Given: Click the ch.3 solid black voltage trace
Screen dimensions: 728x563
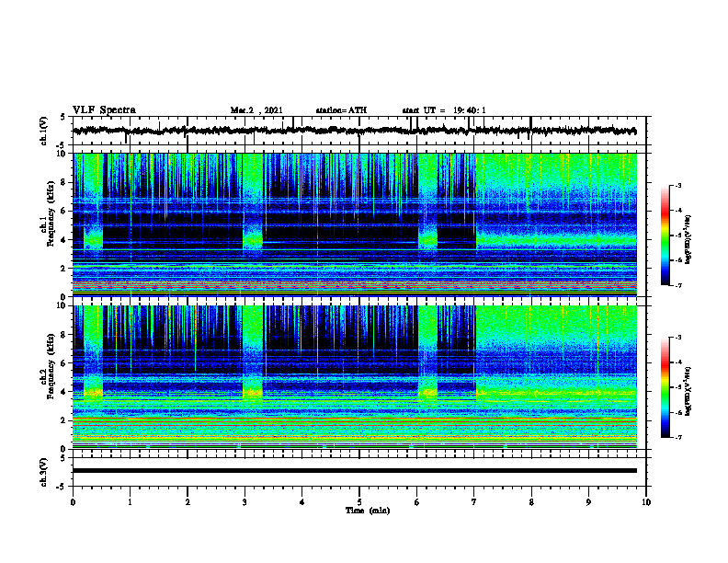Looking at the screenshot, I should (x=354, y=471).
